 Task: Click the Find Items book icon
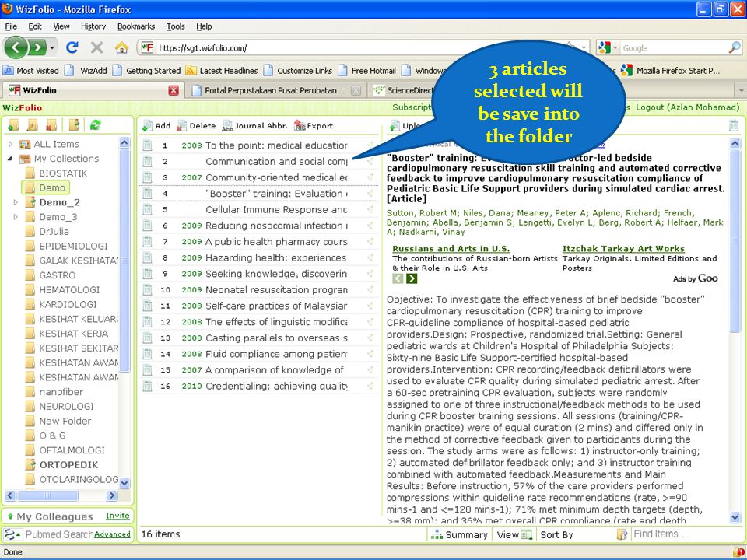(622, 534)
